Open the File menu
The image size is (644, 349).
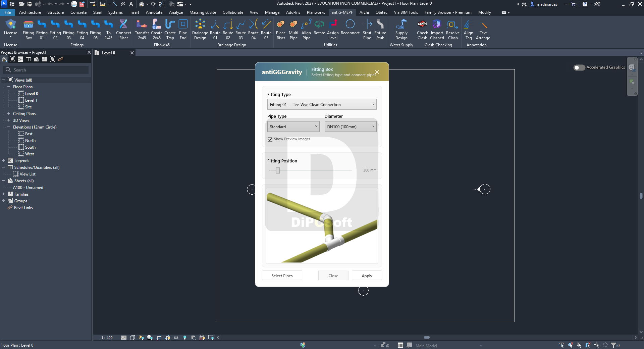[x=8, y=12]
